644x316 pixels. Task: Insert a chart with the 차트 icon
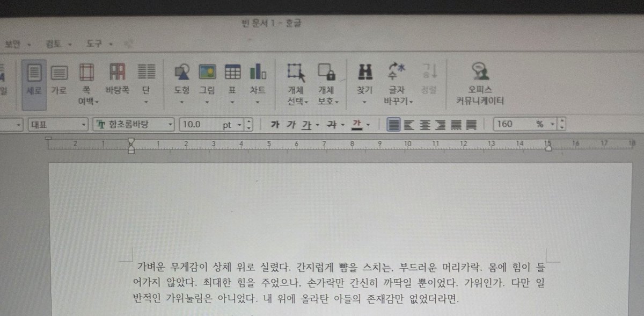[x=258, y=71]
